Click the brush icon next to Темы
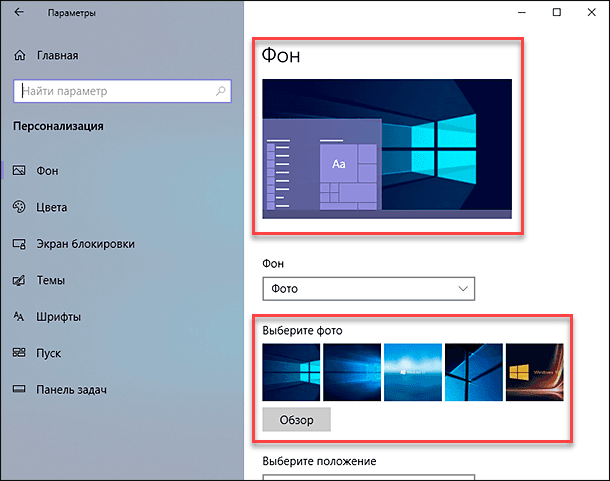 click(19, 280)
